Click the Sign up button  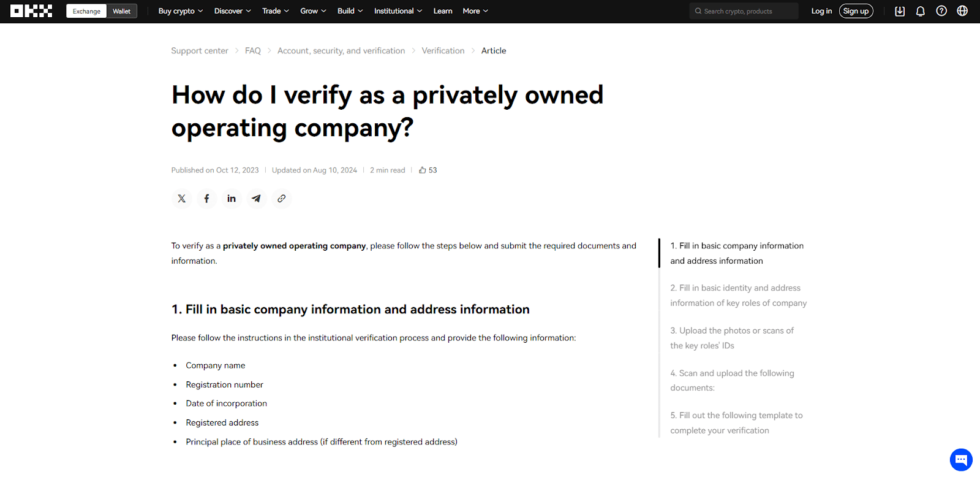coord(856,11)
